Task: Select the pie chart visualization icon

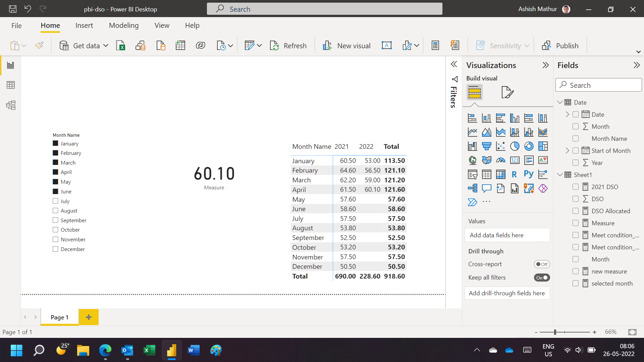Action: click(515, 146)
